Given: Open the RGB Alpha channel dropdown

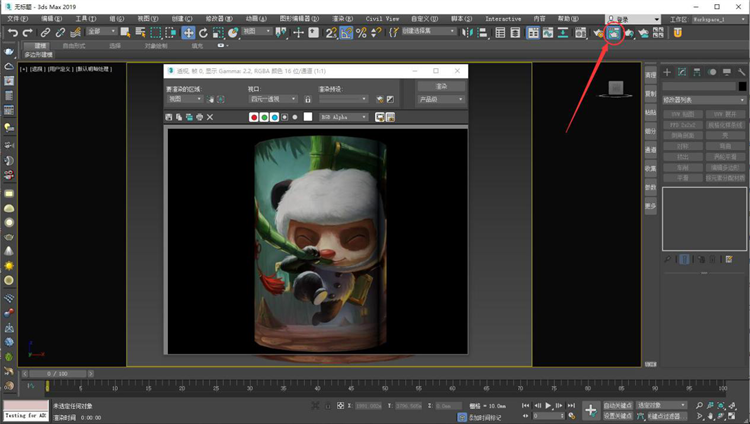Looking at the screenshot, I should 343,117.
